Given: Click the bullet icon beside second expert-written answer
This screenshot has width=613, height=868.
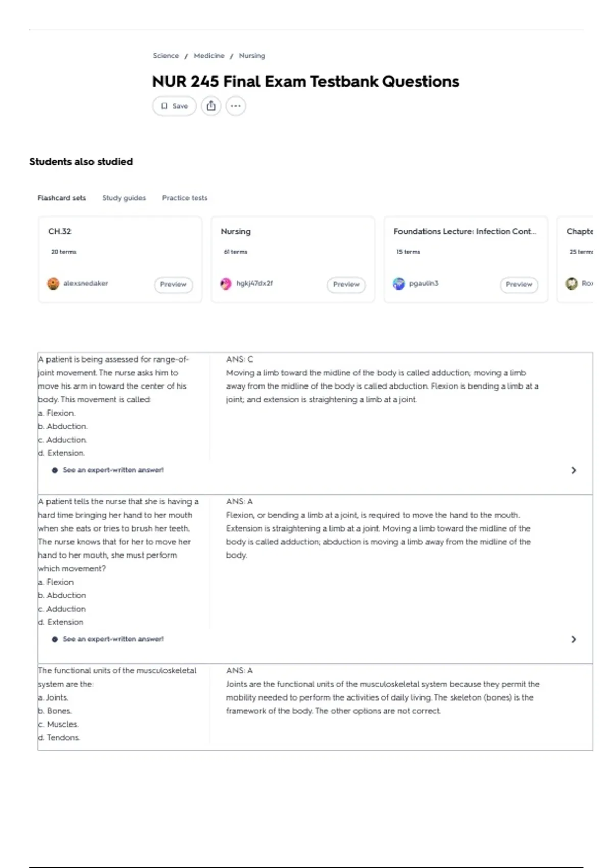Looking at the screenshot, I should click(55, 639).
